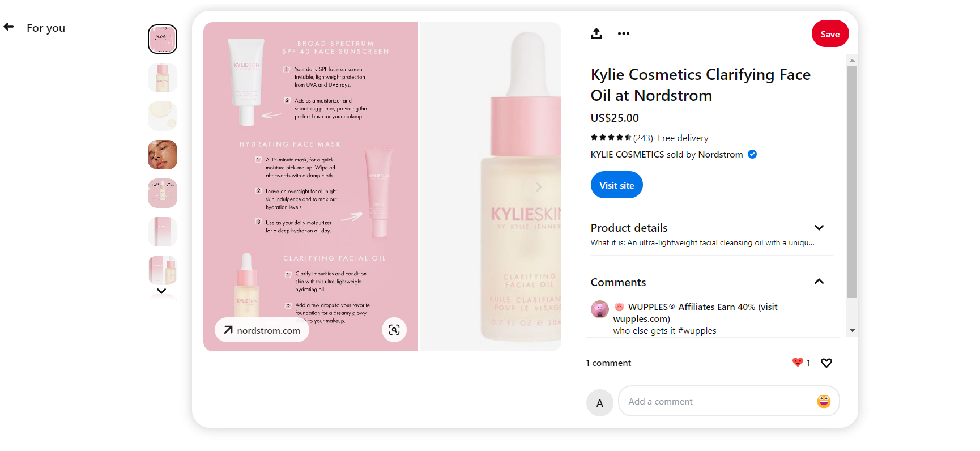This screenshot has height=451, width=980.
Task: Switch to the sleeping face photo thumbnail
Action: 162,154
